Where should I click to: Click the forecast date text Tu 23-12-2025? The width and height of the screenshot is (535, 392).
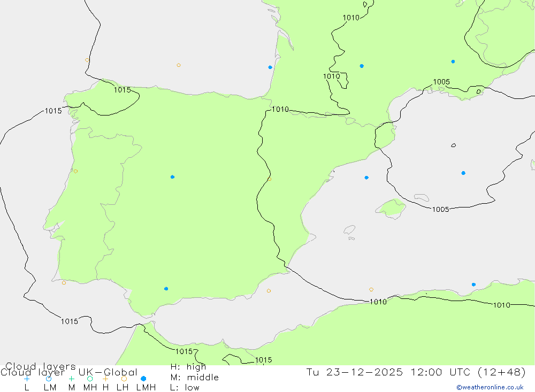355,372
